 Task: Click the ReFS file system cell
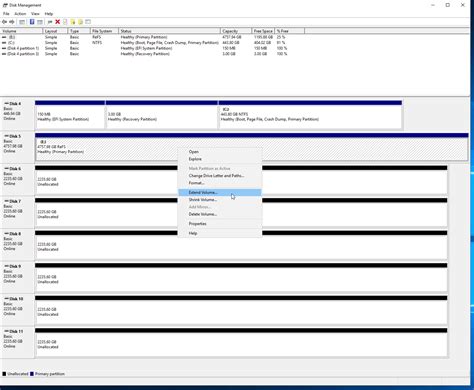[x=96, y=37]
